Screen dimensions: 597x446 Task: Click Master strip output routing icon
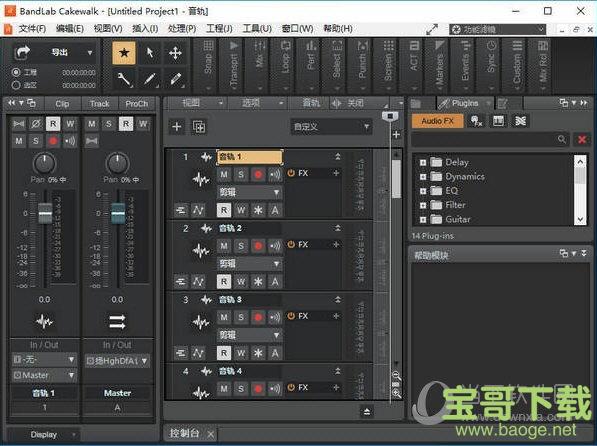117,321
